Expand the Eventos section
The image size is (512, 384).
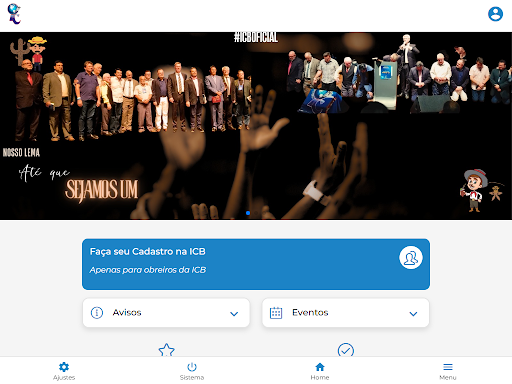coord(345,313)
